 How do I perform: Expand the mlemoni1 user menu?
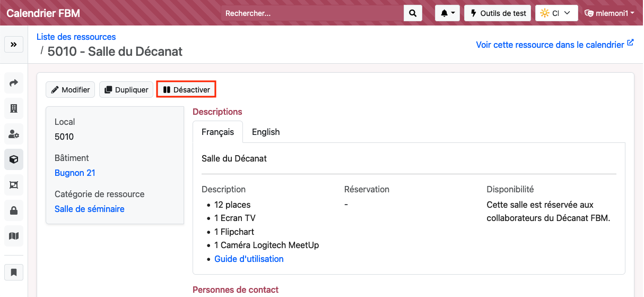[609, 13]
